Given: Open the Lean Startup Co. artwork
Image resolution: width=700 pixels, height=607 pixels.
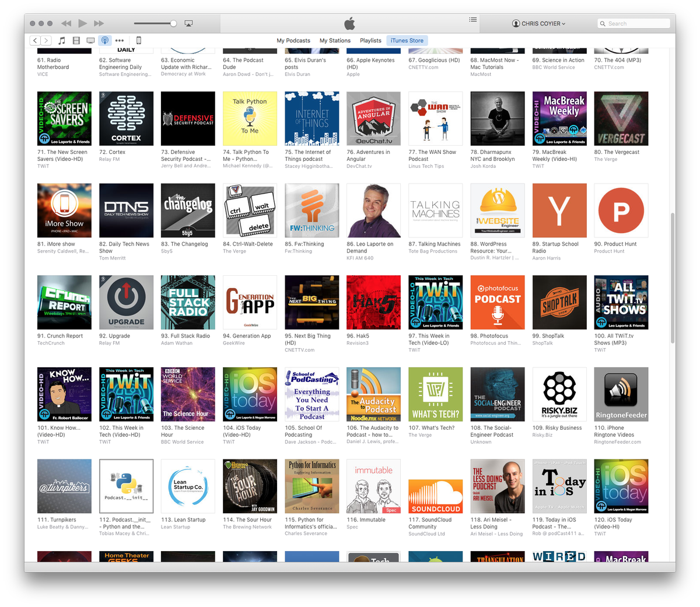Looking at the screenshot, I should click(188, 486).
